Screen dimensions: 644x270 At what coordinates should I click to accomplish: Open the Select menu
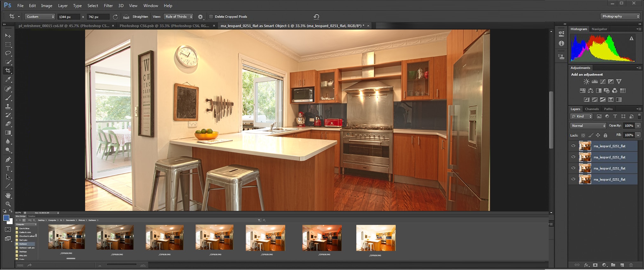93,6
